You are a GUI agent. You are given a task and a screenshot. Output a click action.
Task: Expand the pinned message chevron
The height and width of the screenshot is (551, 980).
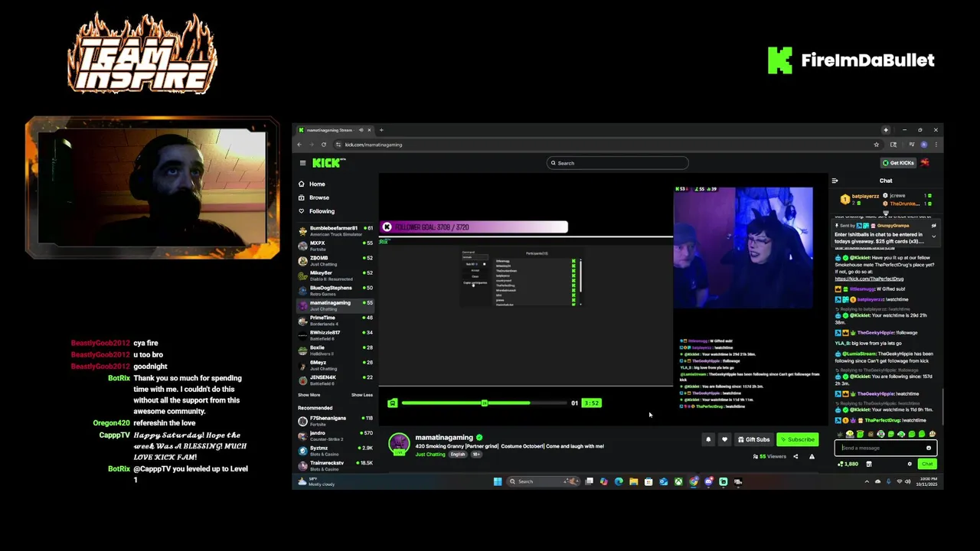933,236
